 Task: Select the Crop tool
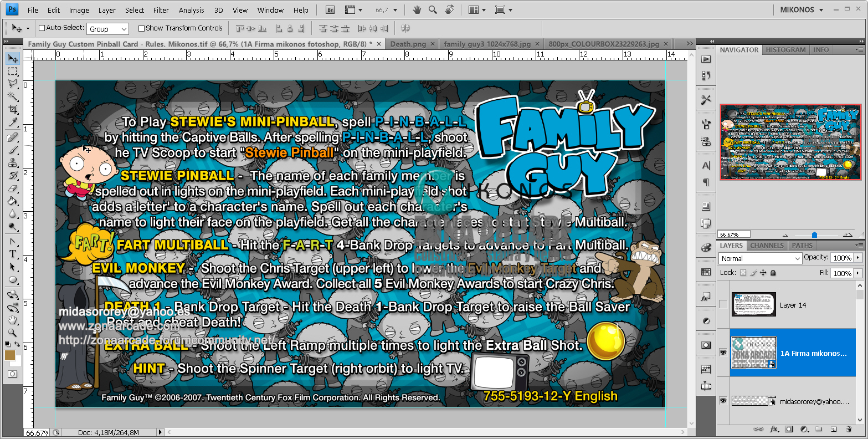[x=13, y=110]
